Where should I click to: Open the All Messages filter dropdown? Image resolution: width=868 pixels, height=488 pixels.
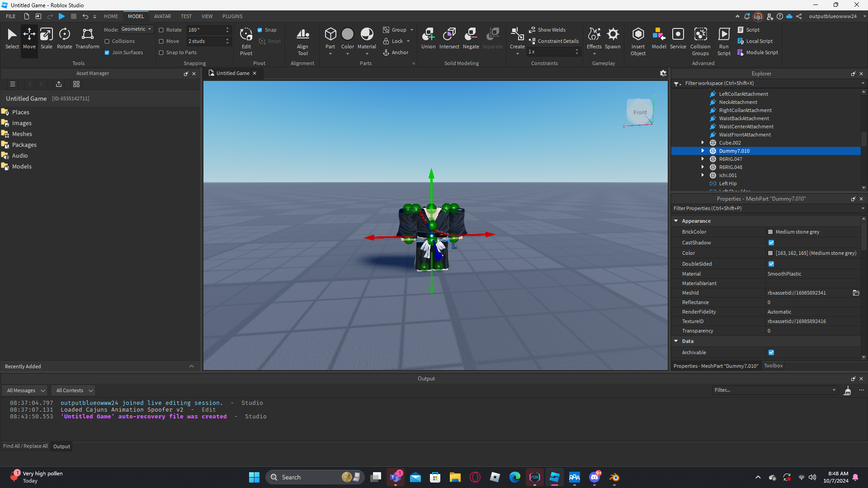pyautogui.click(x=26, y=390)
